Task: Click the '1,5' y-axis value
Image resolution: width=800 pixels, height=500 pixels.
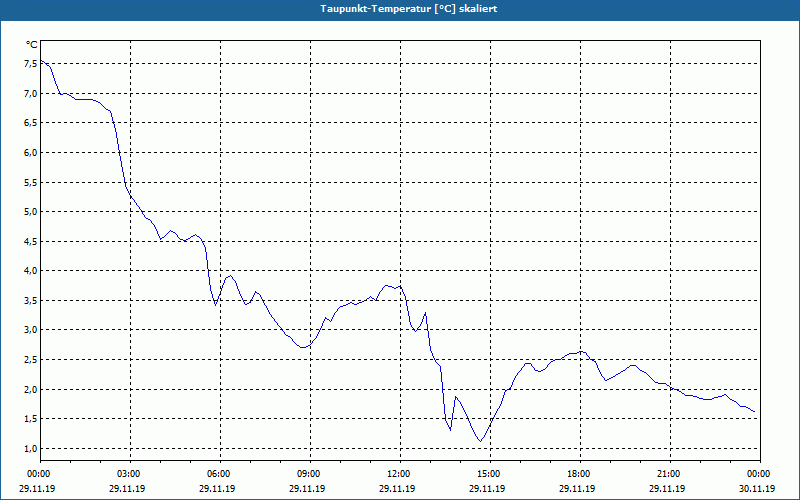Action: point(31,419)
